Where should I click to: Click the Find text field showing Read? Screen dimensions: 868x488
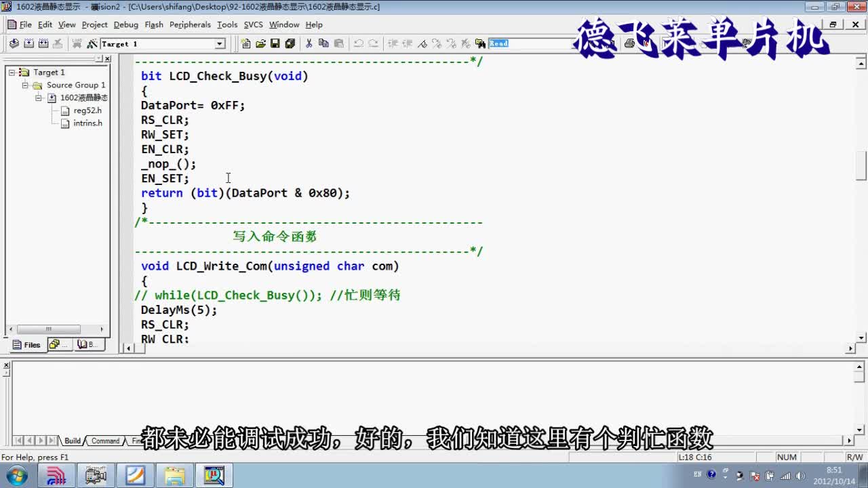click(x=531, y=43)
